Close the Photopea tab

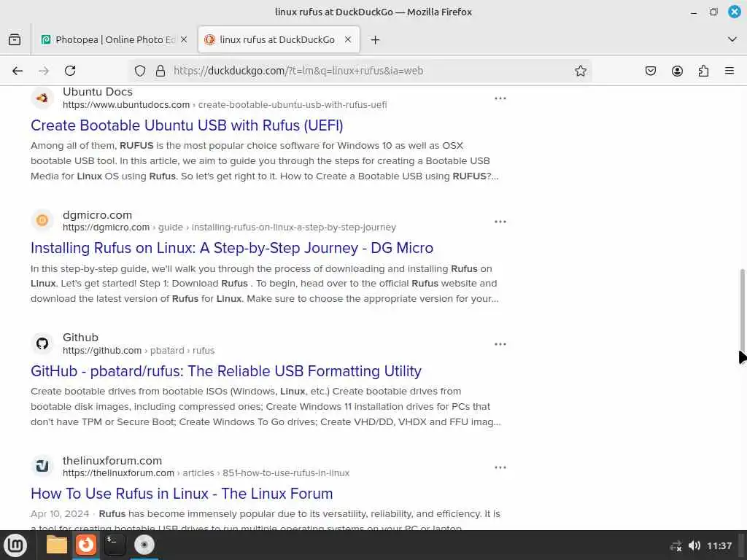184,39
